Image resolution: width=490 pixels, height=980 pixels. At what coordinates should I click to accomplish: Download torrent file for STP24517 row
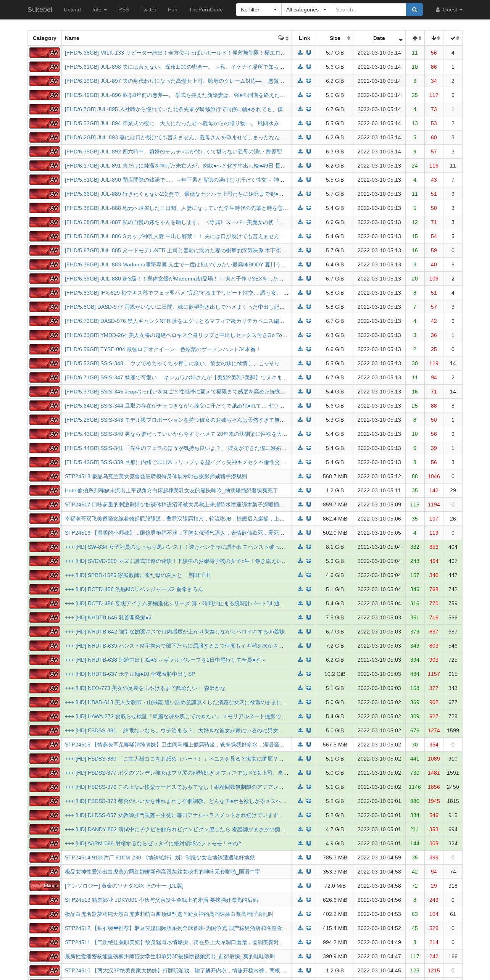pyautogui.click(x=300, y=505)
